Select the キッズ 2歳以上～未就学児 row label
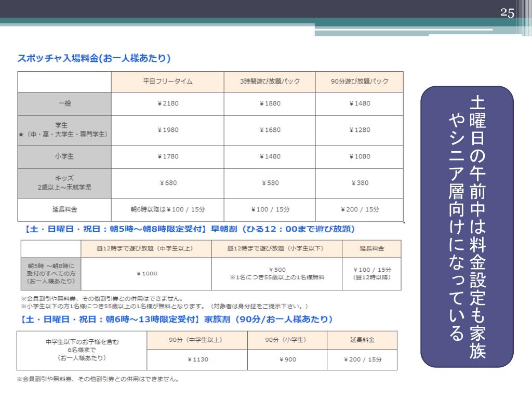 [x=64, y=183]
